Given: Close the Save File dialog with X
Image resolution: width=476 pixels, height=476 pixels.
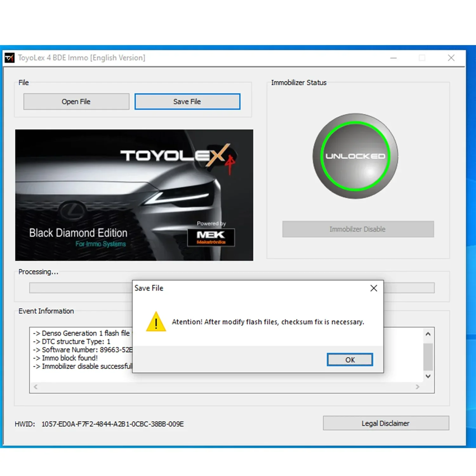Looking at the screenshot, I should (374, 288).
